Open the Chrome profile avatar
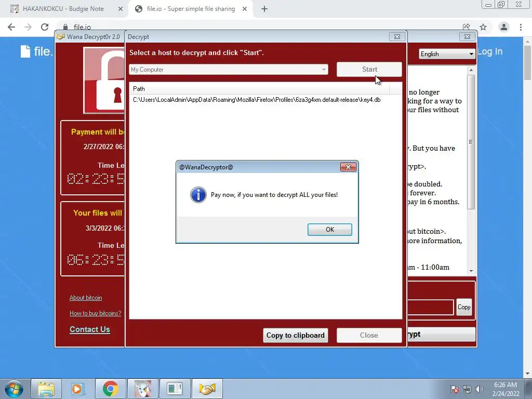This screenshot has width=532, height=399. coord(504,27)
